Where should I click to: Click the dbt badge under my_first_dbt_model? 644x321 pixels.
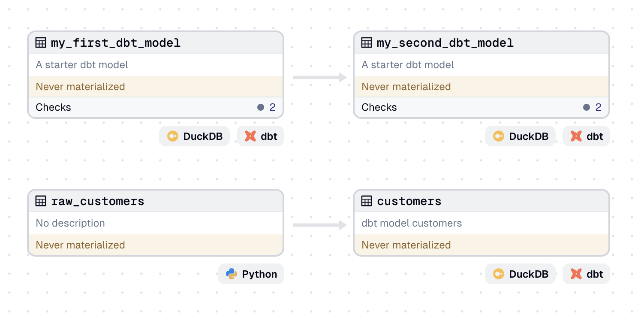(x=260, y=136)
